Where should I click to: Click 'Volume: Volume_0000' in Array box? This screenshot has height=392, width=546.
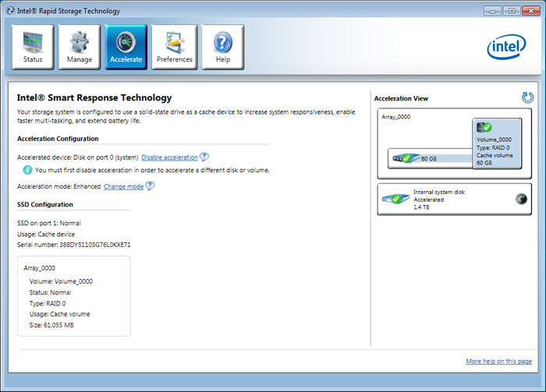[x=61, y=281]
